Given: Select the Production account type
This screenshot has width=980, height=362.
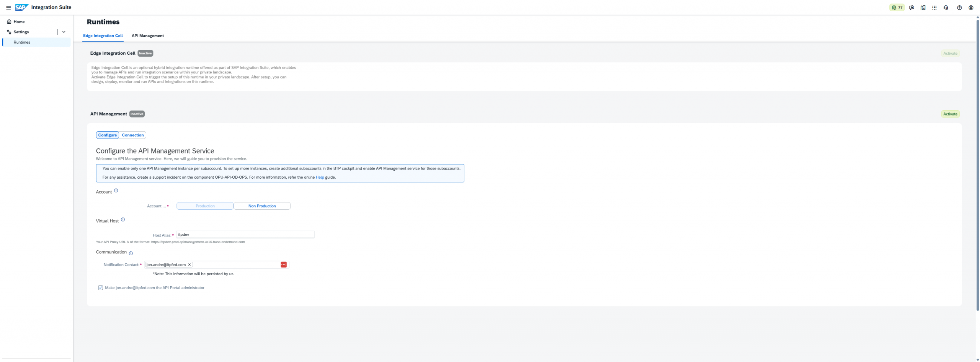Looking at the screenshot, I should [x=205, y=206].
